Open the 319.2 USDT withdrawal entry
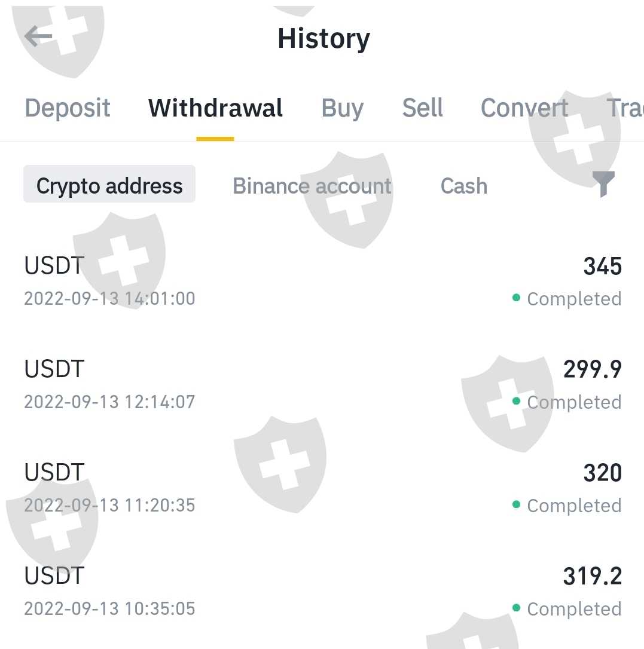644x649 pixels. 323,591
